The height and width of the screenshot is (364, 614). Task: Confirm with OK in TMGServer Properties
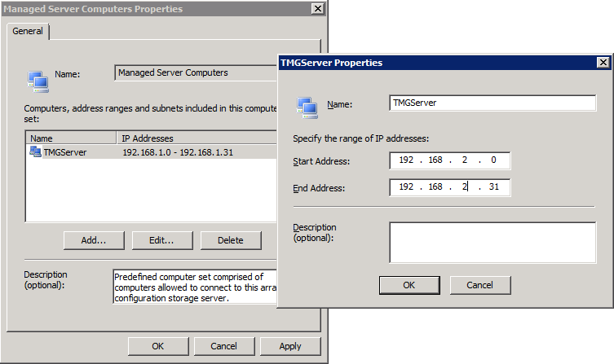click(409, 285)
